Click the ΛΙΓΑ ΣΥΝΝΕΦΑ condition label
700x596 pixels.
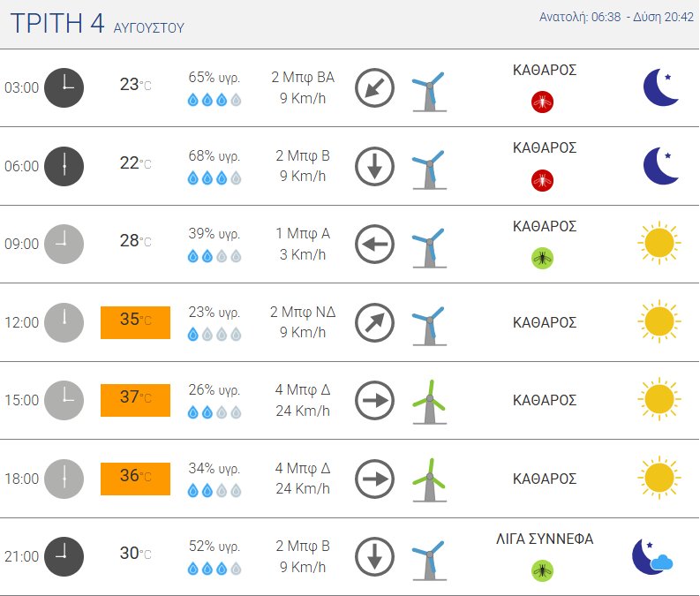coord(545,539)
